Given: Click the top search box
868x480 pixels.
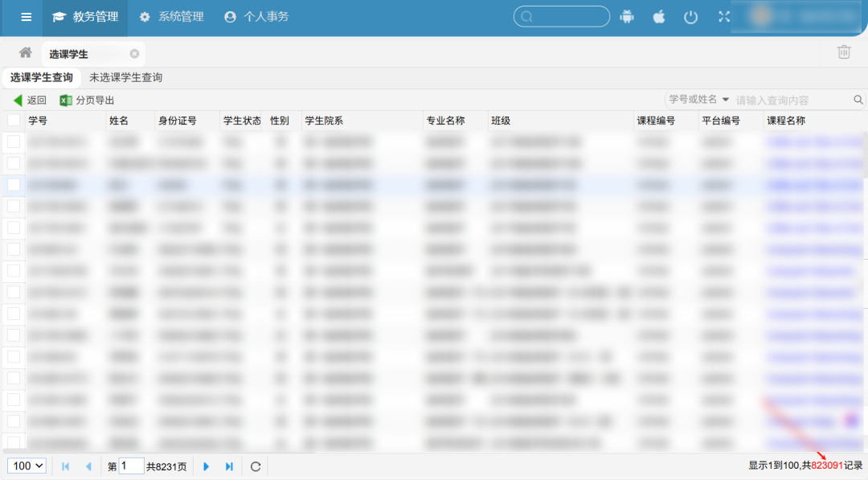Looking at the screenshot, I should point(561,17).
